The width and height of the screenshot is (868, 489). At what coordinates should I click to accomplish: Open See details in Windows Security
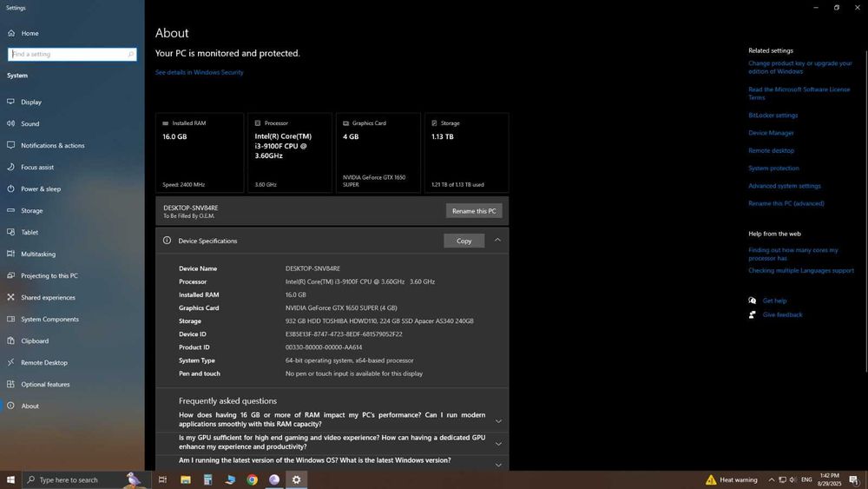coord(199,73)
